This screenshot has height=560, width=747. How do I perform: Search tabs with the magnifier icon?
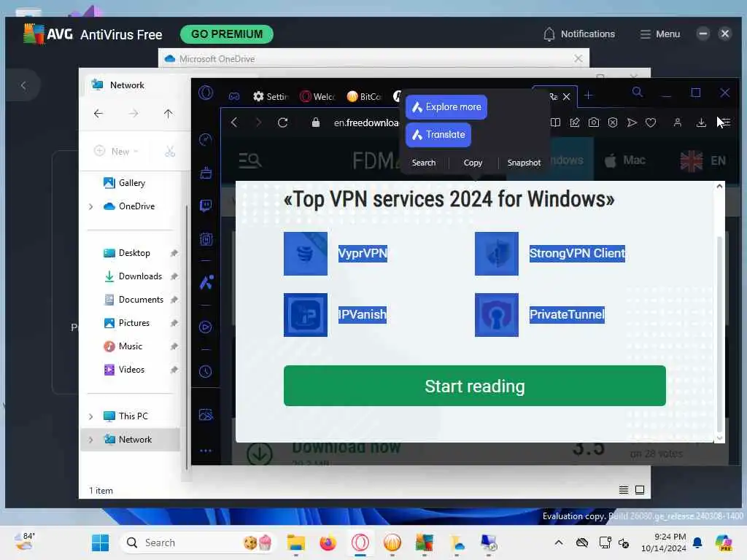pos(637,92)
